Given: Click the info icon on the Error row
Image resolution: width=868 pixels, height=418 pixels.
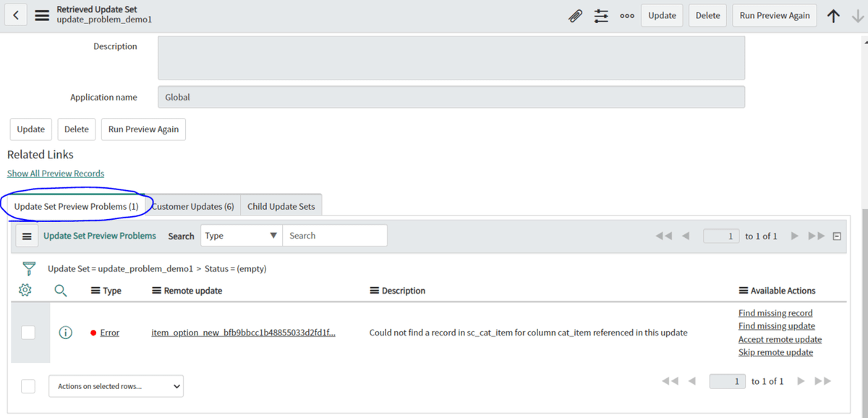Looking at the screenshot, I should click(66, 332).
